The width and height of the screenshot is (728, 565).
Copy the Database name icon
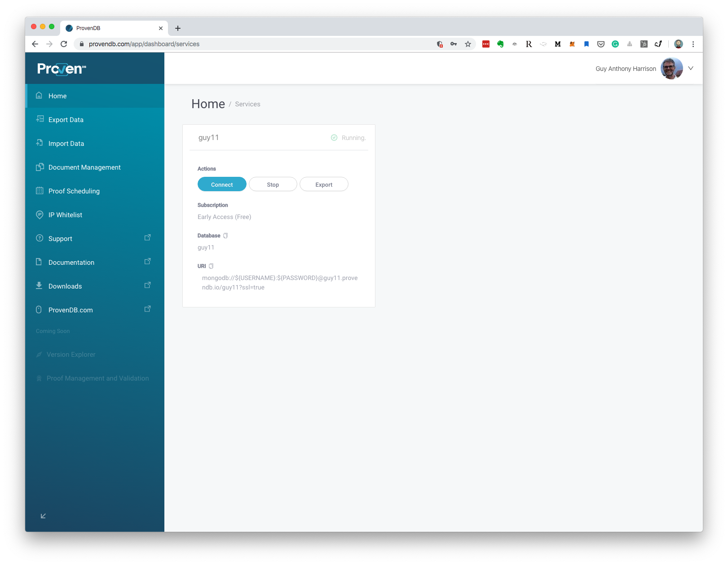(225, 236)
